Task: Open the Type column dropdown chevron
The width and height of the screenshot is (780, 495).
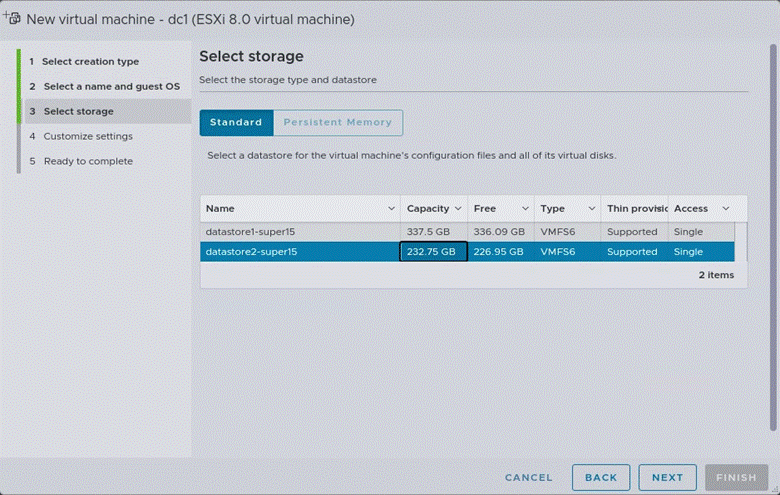Action: 591,208
